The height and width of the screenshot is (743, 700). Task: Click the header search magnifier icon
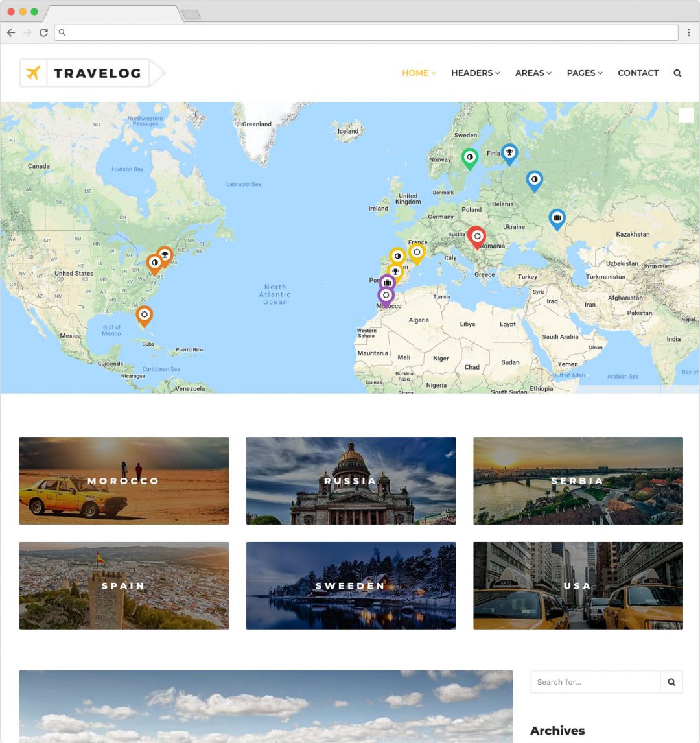[677, 73]
